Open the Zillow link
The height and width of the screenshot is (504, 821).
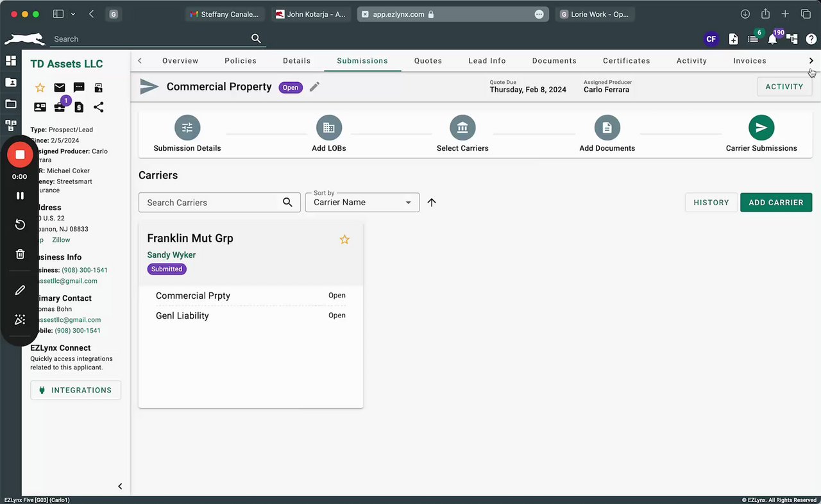coord(61,240)
